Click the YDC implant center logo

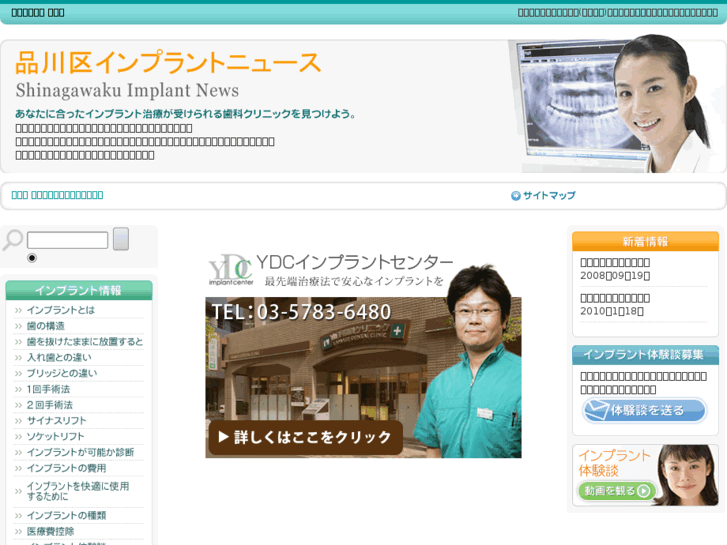click(230, 269)
